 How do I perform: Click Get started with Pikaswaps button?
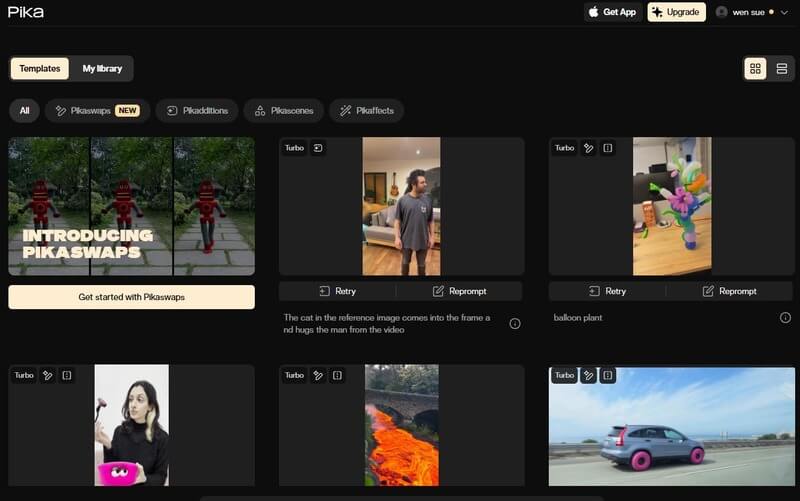coord(132,297)
